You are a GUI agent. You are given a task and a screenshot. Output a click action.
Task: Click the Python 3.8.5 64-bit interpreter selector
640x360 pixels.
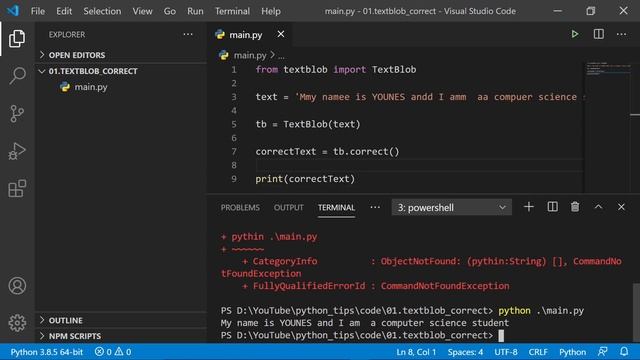(47, 351)
